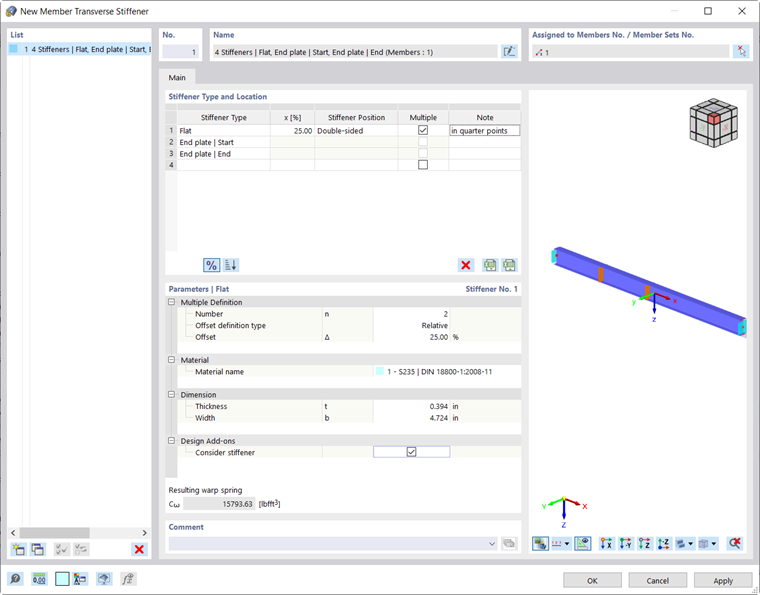Click the Offset definition type Relative value

pos(412,326)
